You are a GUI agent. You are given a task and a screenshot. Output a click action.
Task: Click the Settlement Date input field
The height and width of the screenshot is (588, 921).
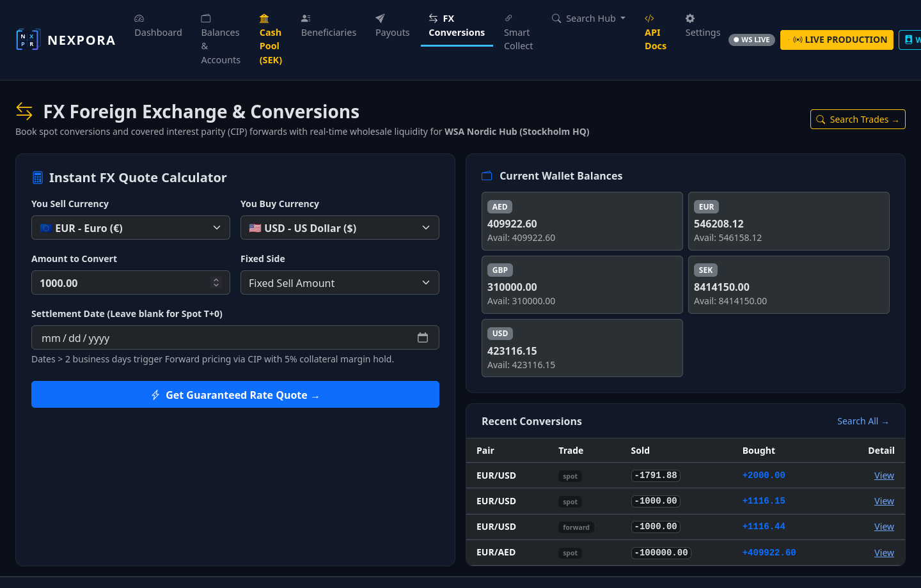click(235, 337)
